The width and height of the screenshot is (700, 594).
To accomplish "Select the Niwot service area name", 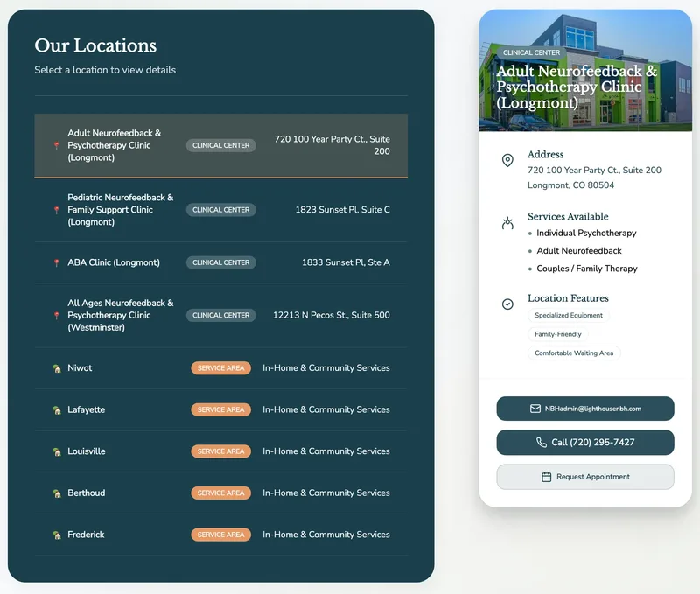I will tap(80, 367).
